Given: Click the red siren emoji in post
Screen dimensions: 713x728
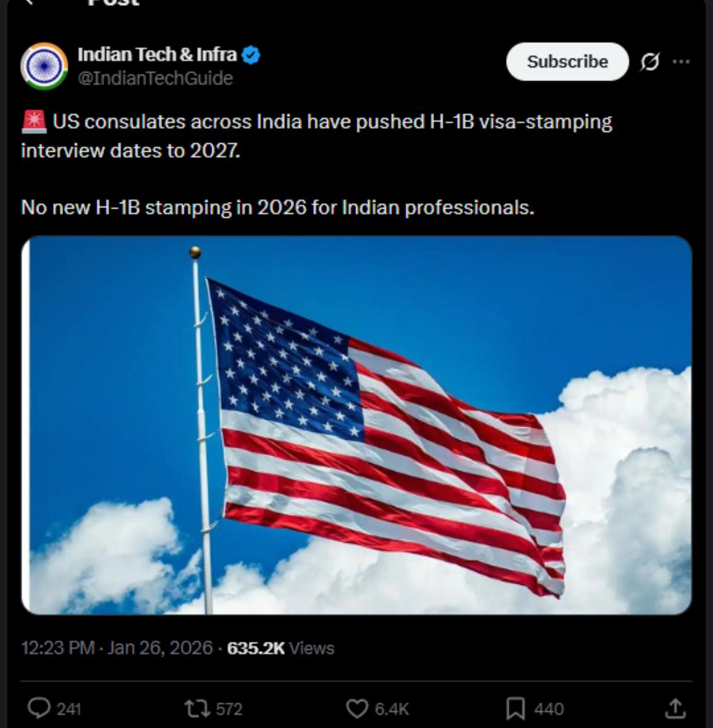Looking at the screenshot, I should point(34,122).
